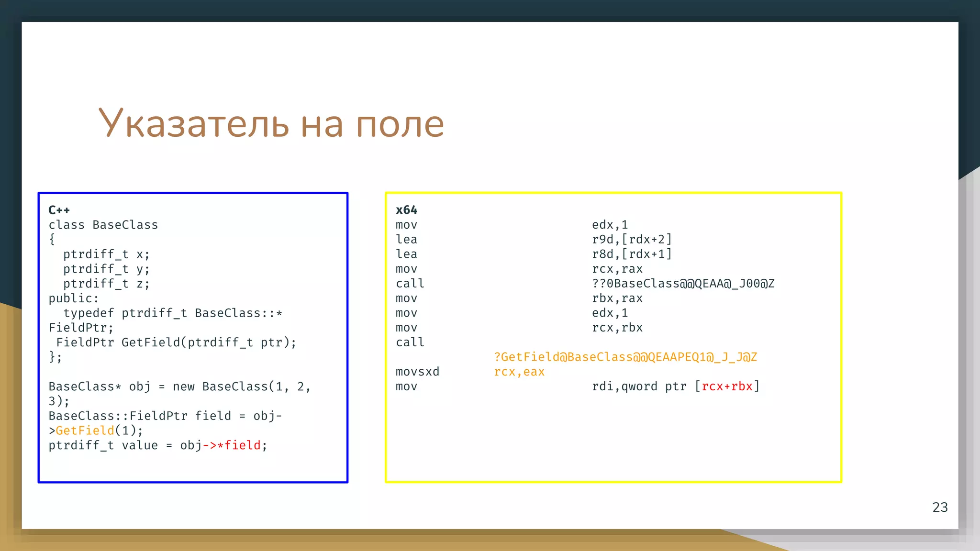Click the 'movsxd' instruction

tap(417, 372)
